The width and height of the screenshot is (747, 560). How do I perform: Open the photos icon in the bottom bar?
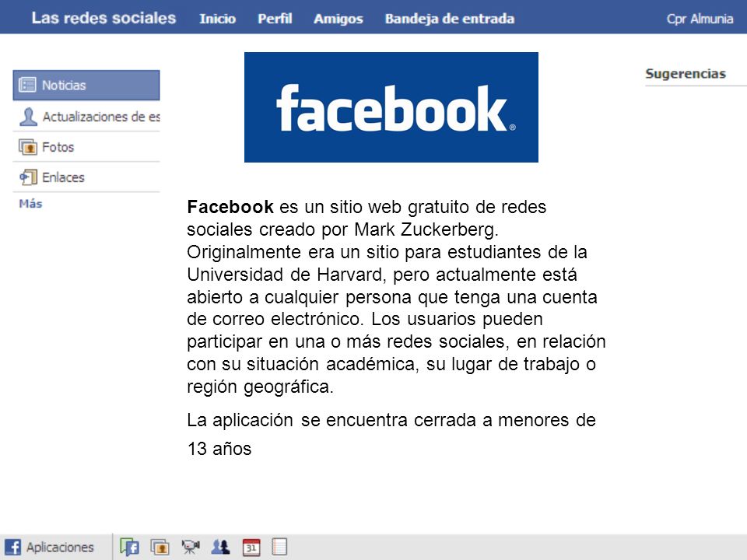pos(160,547)
